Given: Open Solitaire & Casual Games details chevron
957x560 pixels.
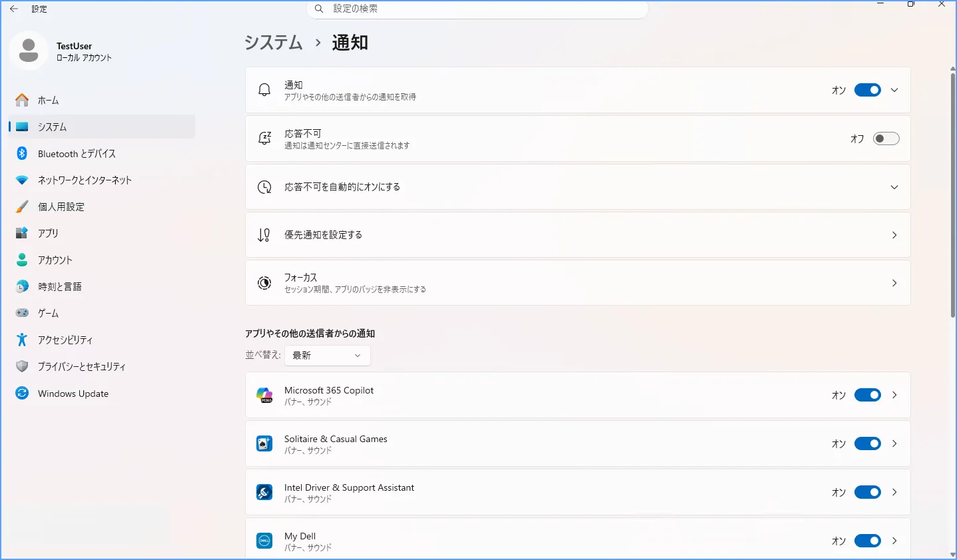Looking at the screenshot, I should pos(894,443).
